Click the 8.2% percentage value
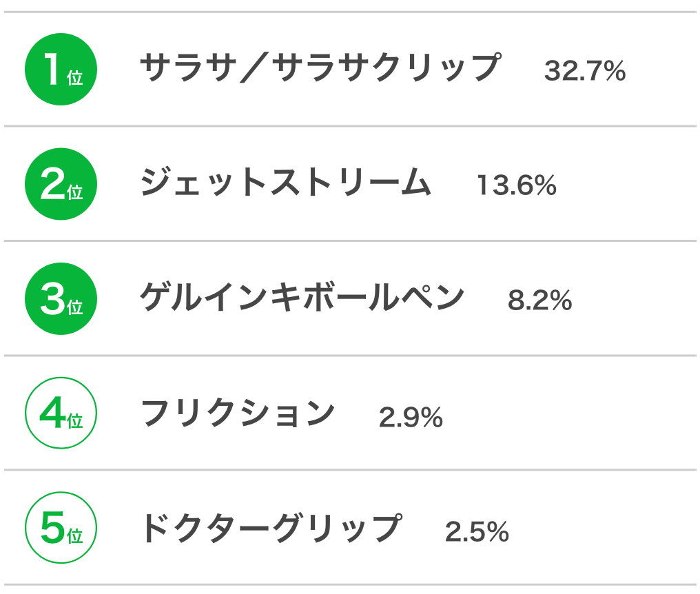Image resolution: width=700 pixels, height=594 pixels. [x=539, y=300]
